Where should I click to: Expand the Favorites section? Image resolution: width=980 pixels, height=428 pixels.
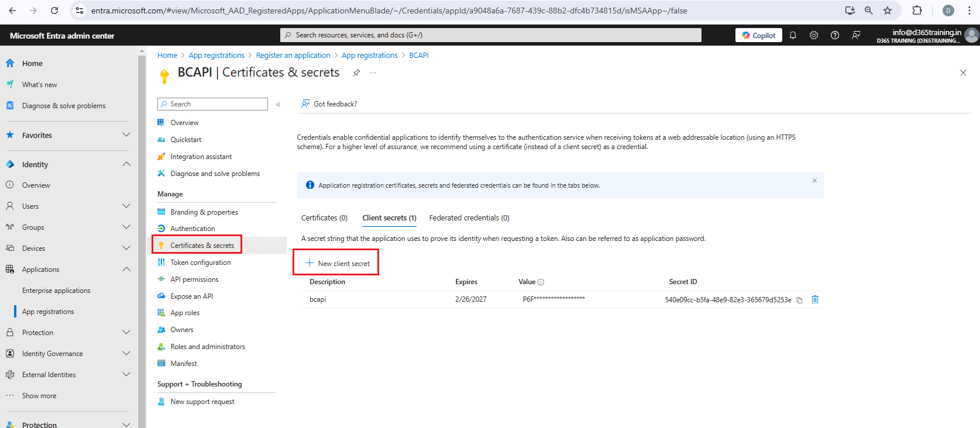126,135
